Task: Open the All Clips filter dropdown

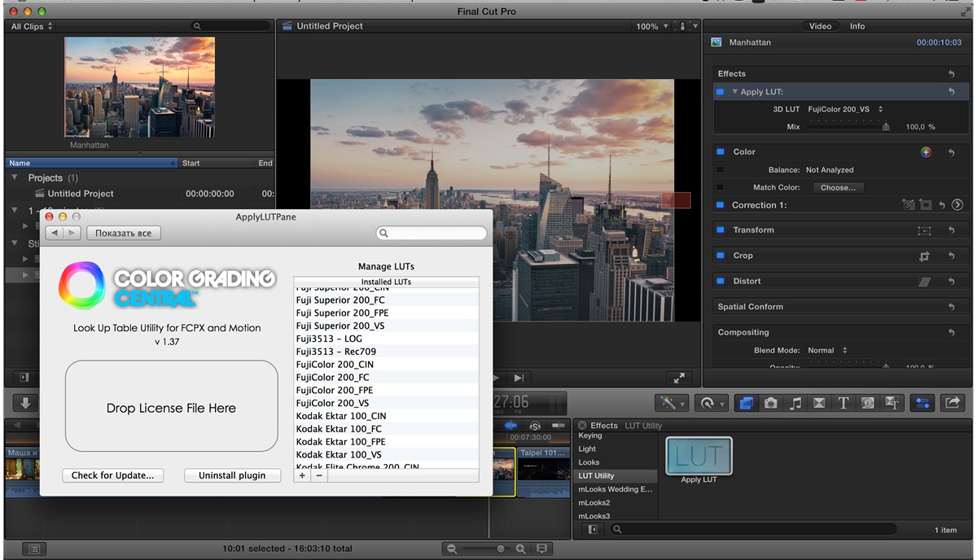Action: click(x=32, y=27)
